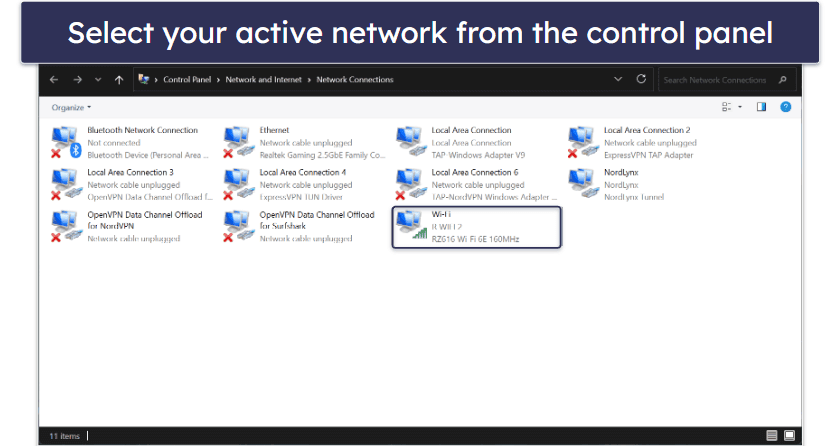
Task: Open the recent locations chevron
Action: [x=98, y=80]
